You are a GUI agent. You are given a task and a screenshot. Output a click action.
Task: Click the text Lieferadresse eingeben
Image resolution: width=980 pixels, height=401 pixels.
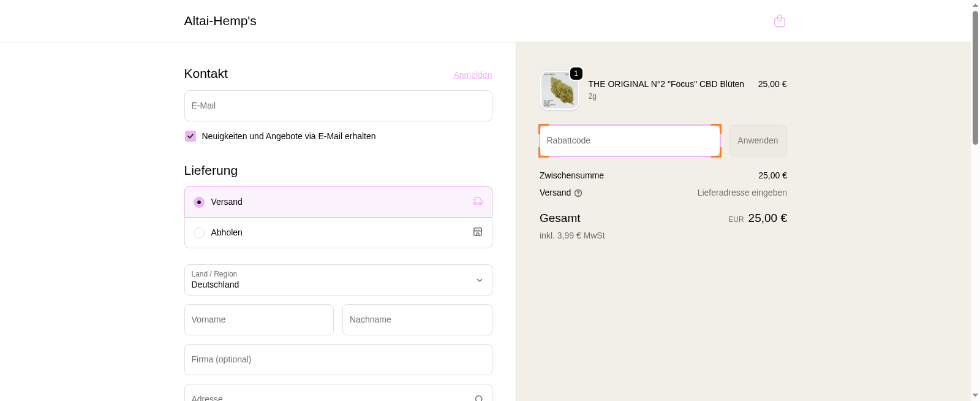(x=742, y=193)
